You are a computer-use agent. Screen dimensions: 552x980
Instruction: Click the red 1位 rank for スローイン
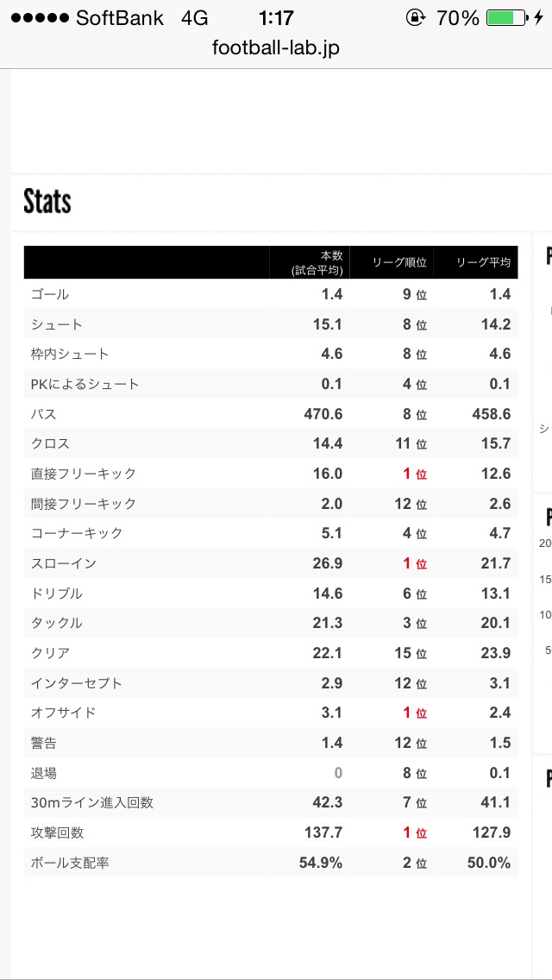point(415,563)
